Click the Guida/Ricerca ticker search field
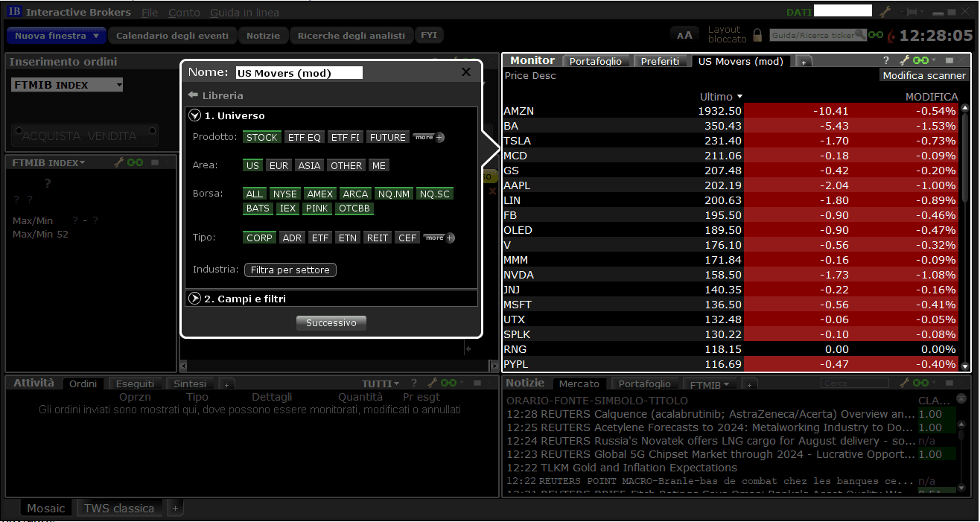The height and width of the screenshot is (522, 980). (x=818, y=35)
